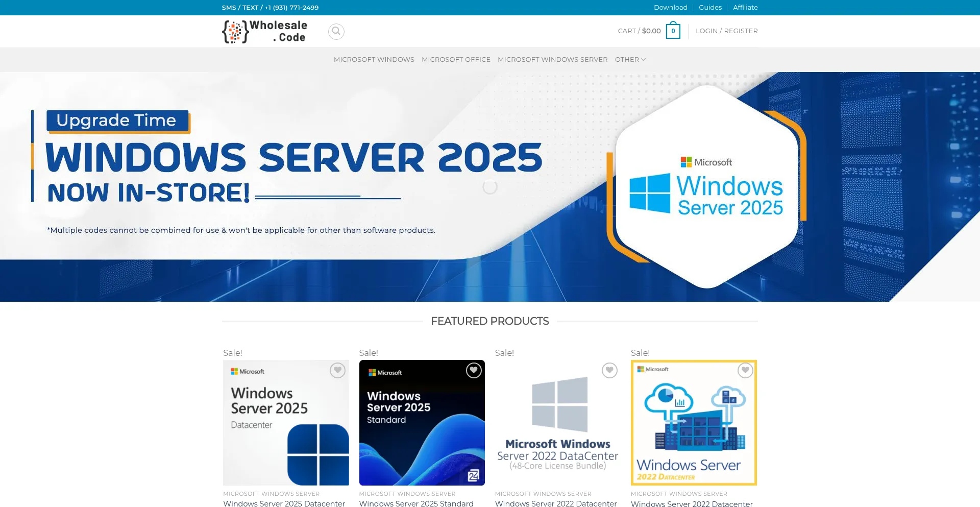
Task: Open Windows Server 2025 Datacenter product image
Action: (286, 423)
